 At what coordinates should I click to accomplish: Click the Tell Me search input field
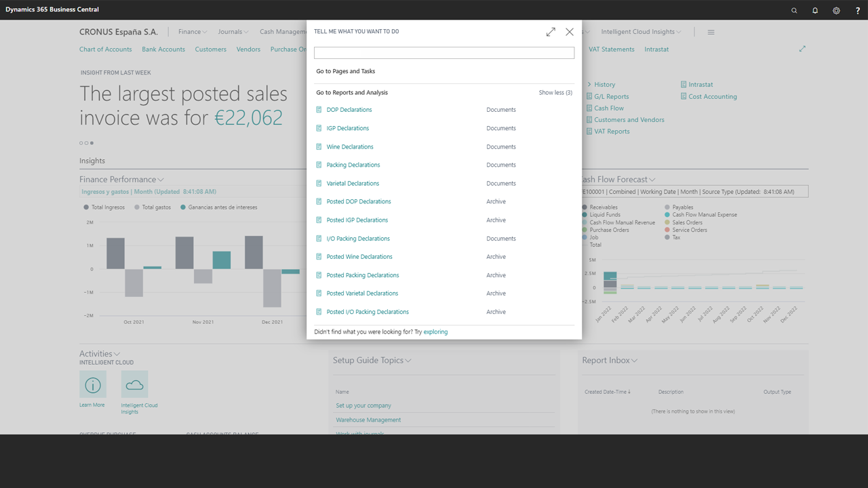tap(444, 52)
